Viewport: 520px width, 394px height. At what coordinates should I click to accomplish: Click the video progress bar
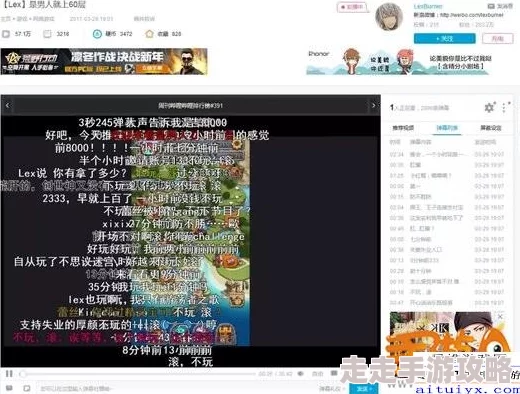click(x=137, y=374)
